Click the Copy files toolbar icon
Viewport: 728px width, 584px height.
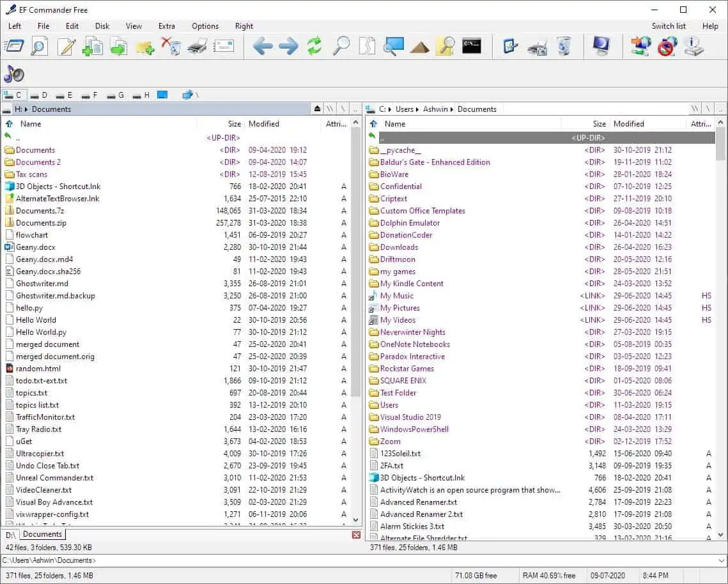coord(93,46)
